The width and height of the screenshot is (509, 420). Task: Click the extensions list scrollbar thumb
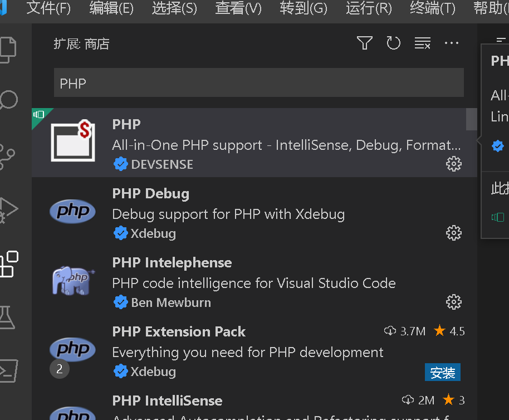(471, 119)
